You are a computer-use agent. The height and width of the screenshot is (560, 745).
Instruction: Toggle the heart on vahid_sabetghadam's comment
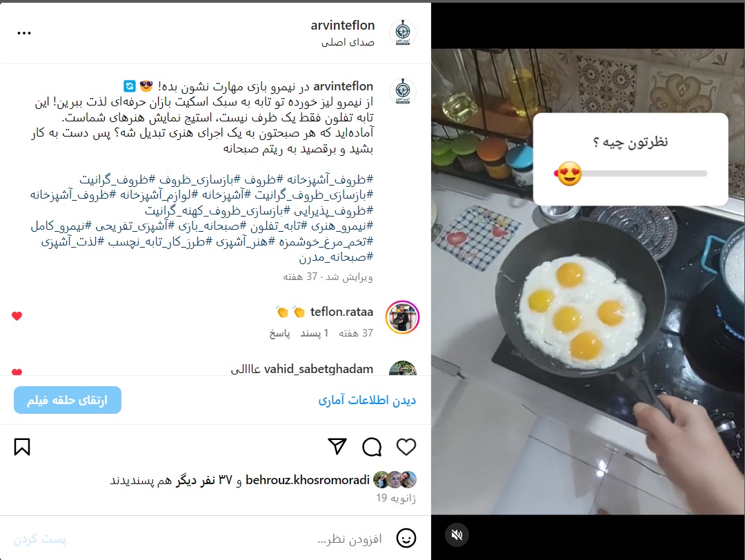tap(17, 372)
